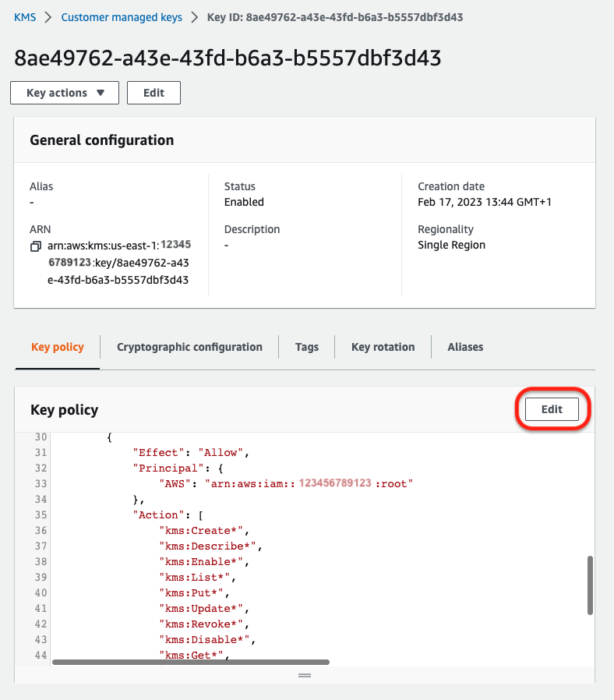Click the "General configuration" panel heading
The image size is (614, 700).
[102, 140]
